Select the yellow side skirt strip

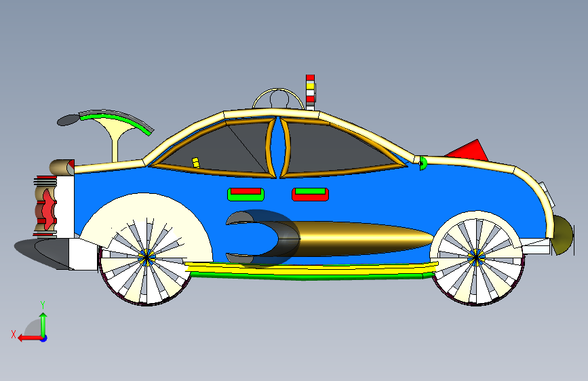pyautogui.click(x=311, y=268)
